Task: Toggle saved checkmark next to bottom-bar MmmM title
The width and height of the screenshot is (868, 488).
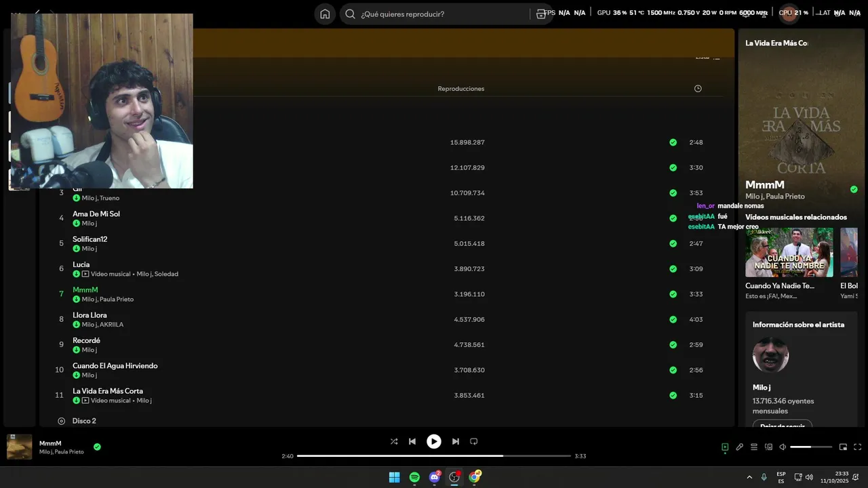Action: click(97, 447)
